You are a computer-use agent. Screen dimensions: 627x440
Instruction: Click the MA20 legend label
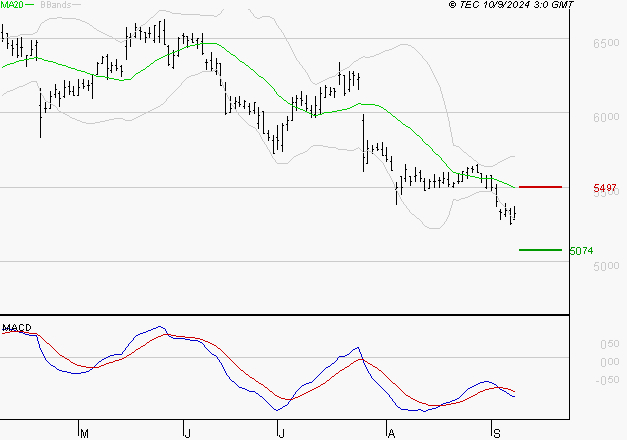click(x=12, y=4)
